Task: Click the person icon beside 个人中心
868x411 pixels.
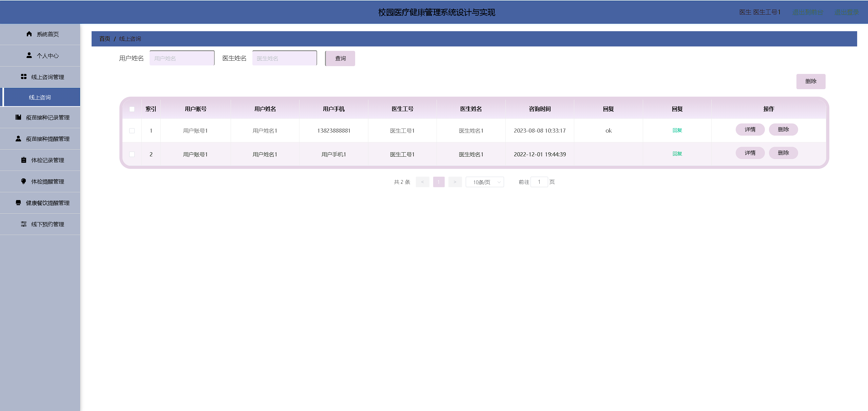Action: tap(29, 55)
